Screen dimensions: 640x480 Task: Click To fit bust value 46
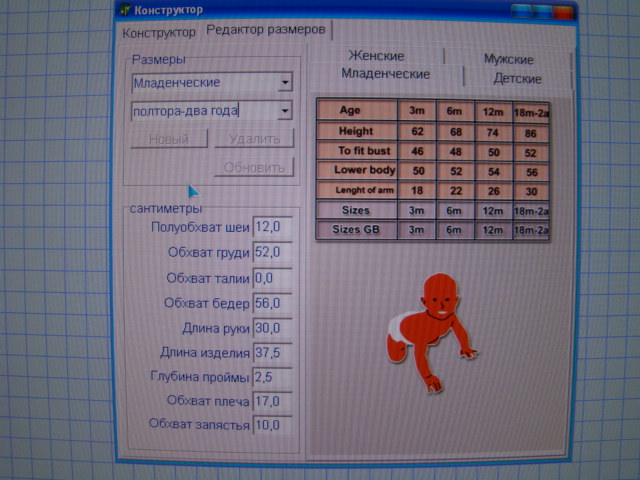[417, 151]
